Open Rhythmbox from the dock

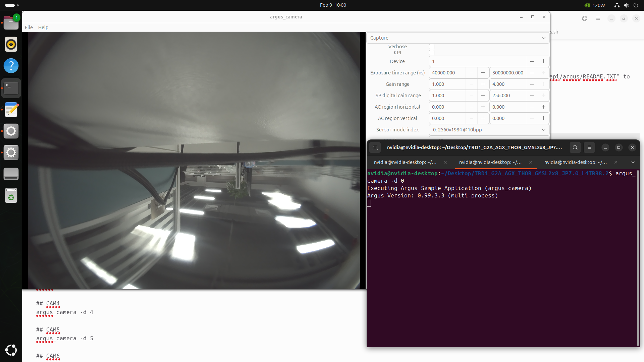[x=11, y=45]
